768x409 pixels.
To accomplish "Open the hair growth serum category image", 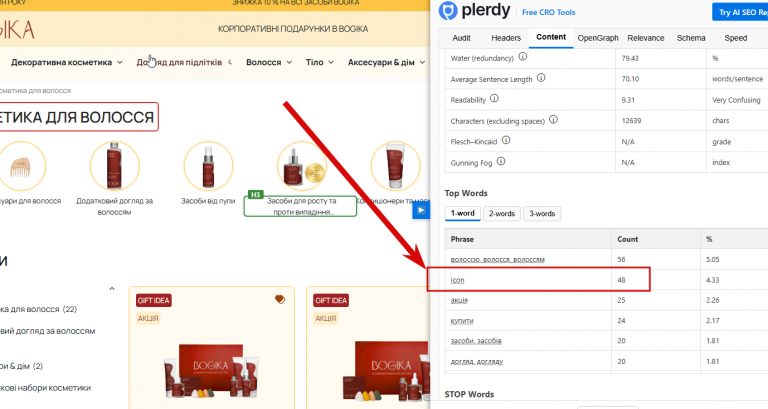I will click(302, 167).
